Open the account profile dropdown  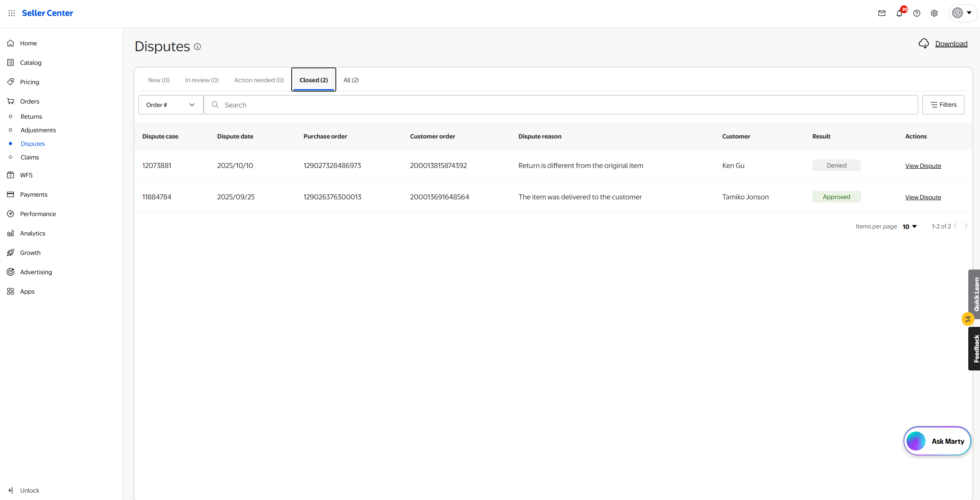tap(963, 13)
